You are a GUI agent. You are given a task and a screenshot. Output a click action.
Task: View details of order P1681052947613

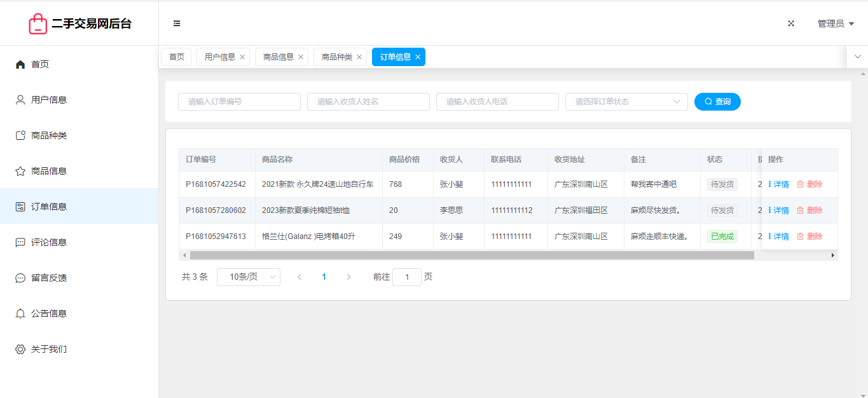778,237
